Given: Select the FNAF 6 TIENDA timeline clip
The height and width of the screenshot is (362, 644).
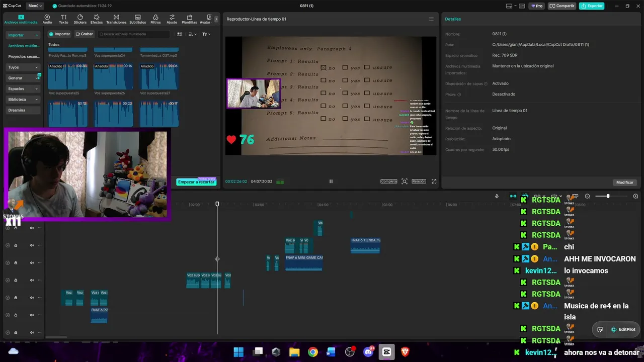Looking at the screenshot, I should click(x=365, y=245).
